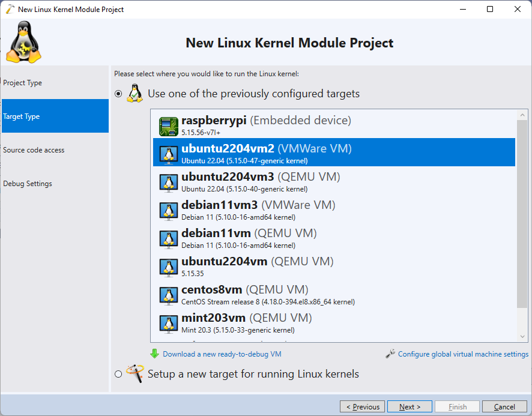Viewport: 532px width, 416px height.
Task: Click the green download arrow icon
Action: tap(155, 354)
